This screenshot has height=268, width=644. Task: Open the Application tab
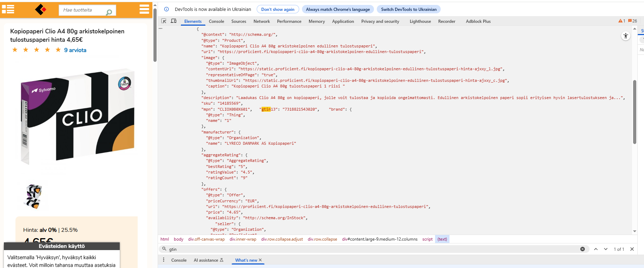[x=343, y=21]
